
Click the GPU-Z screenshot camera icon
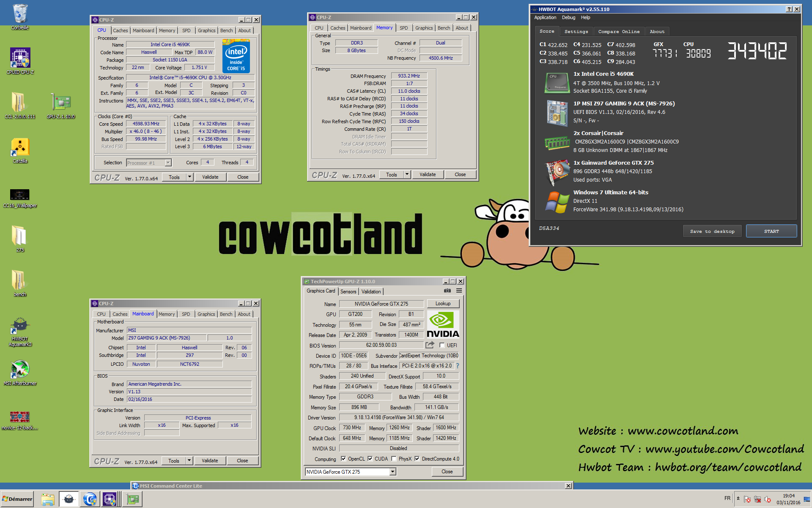pyautogui.click(x=447, y=291)
